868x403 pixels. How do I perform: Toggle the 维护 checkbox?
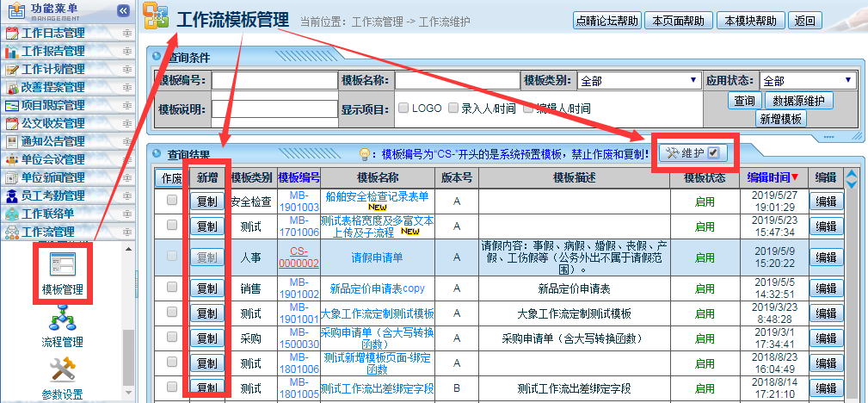tap(714, 153)
